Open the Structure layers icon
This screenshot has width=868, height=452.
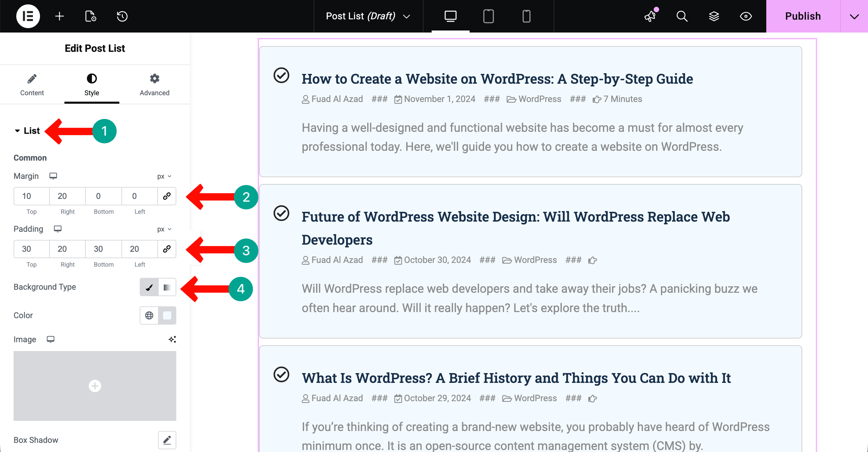click(x=714, y=16)
